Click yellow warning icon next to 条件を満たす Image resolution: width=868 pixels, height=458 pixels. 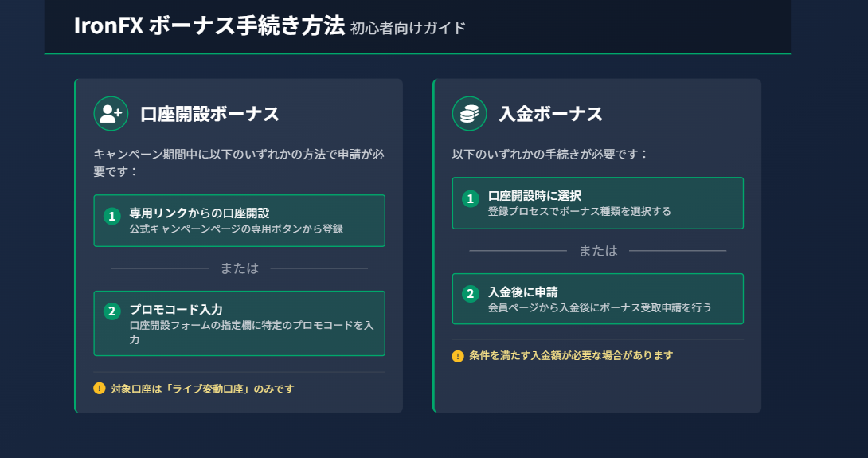[458, 355]
